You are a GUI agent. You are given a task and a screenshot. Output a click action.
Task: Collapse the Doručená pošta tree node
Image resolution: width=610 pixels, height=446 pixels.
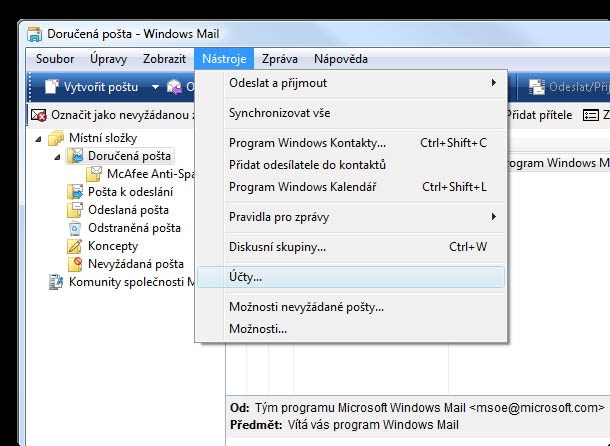[x=57, y=157]
